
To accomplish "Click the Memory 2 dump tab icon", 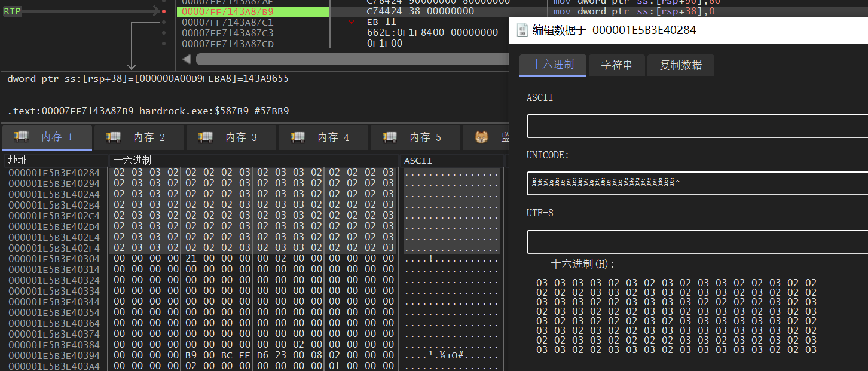I will click(x=113, y=137).
